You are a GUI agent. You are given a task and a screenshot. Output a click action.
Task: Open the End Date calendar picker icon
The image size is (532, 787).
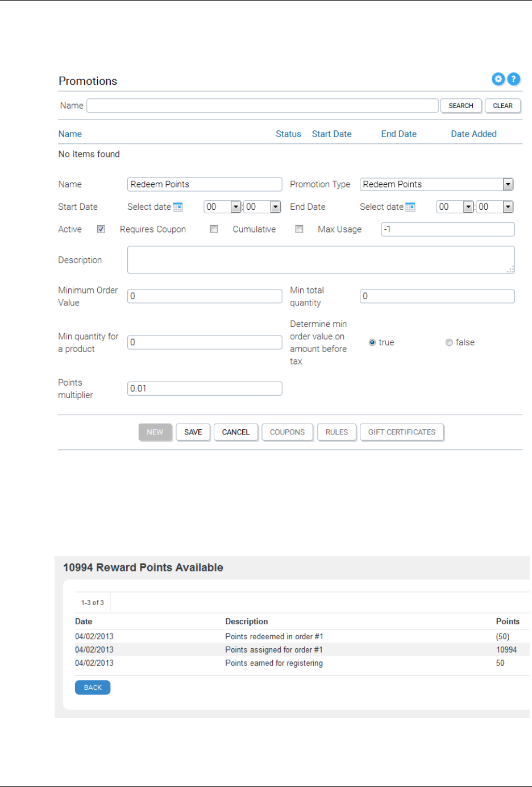[410, 207]
